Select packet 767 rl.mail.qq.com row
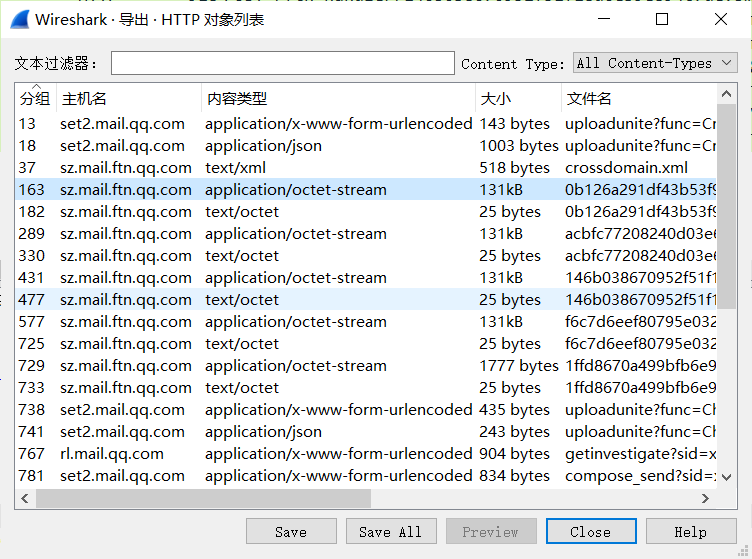The height and width of the screenshot is (559, 752). click(366, 454)
